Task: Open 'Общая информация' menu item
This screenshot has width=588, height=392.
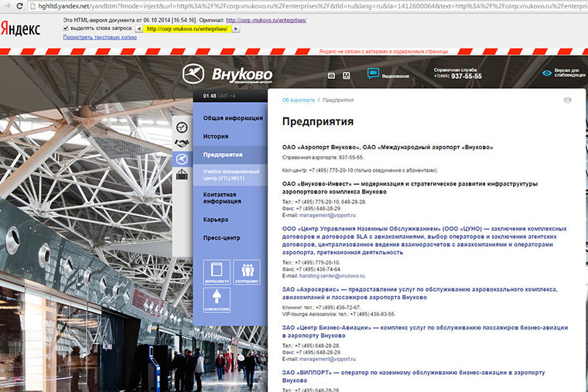Action: tap(233, 118)
